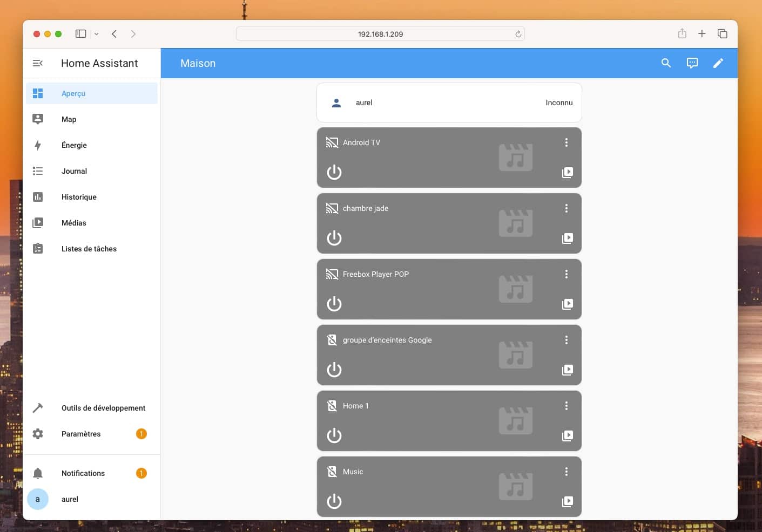Click the Safari share icon
Screen dimensions: 762x532
[682, 33]
